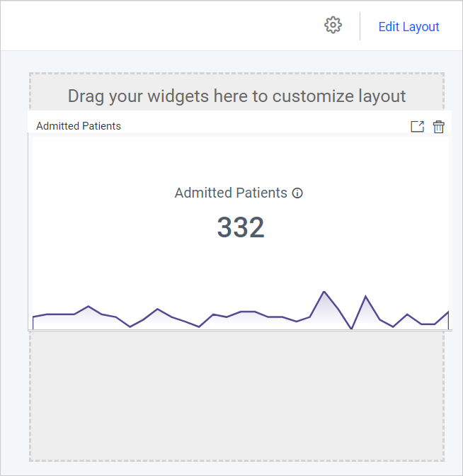463x476 pixels.
Task: Click the second-tallest sparkline peak
Action: click(x=365, y=296)
